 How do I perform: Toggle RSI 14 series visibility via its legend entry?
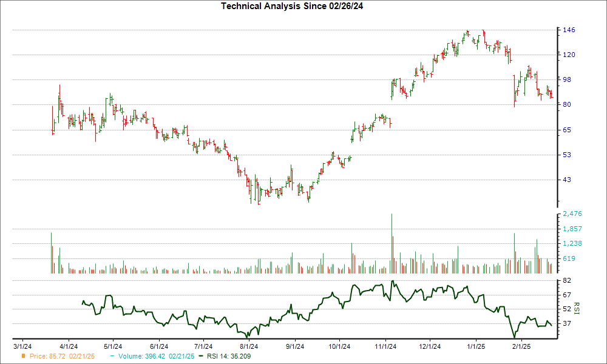click(x=228, y=357)
